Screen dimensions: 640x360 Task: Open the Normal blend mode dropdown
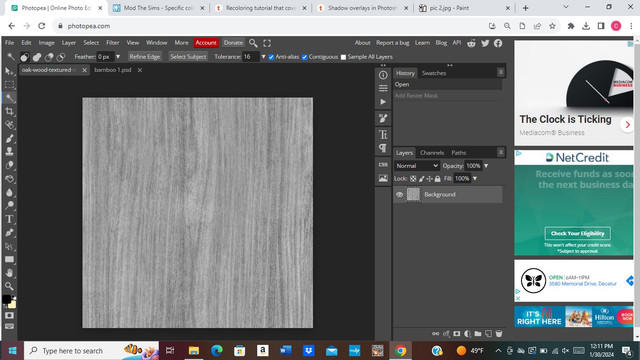point(416,166)
